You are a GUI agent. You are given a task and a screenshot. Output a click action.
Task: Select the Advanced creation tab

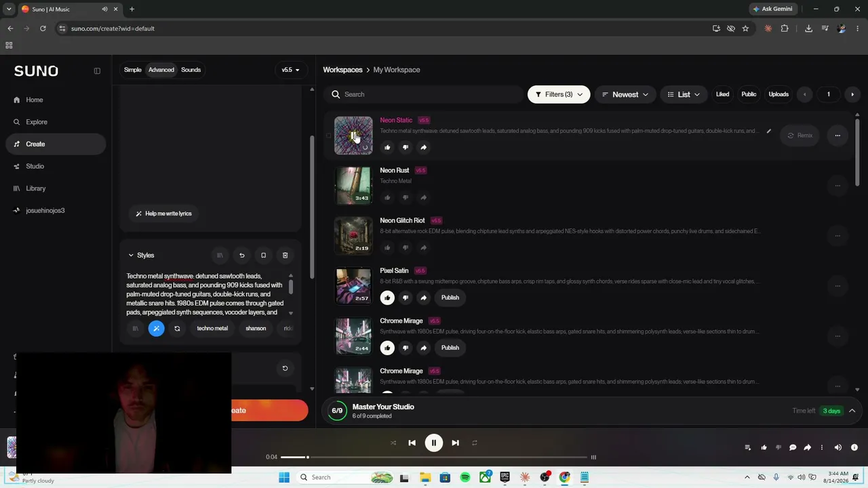pyautogui.click(x=161, y=70)
